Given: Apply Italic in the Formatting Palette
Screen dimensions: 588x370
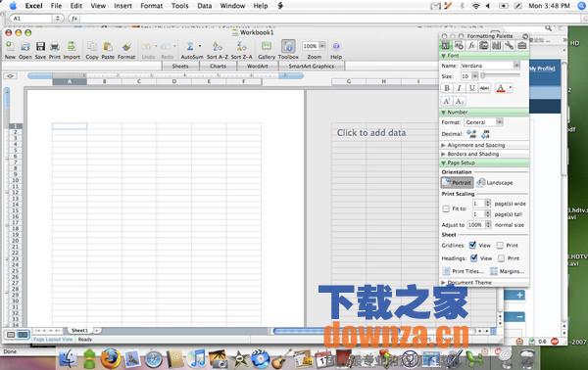Looking at the screenshot, I should coord(459,88).
